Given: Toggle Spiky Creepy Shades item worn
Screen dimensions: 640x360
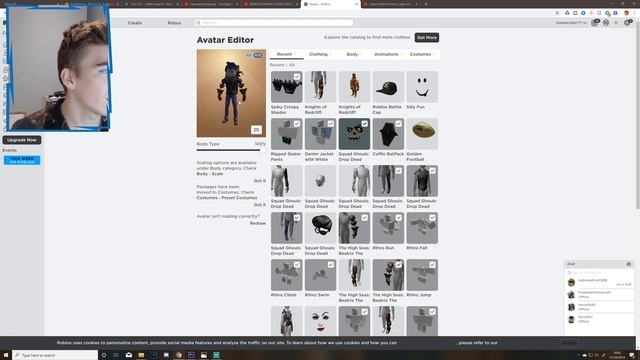Looking at the screenshot, I should [297, 76].
